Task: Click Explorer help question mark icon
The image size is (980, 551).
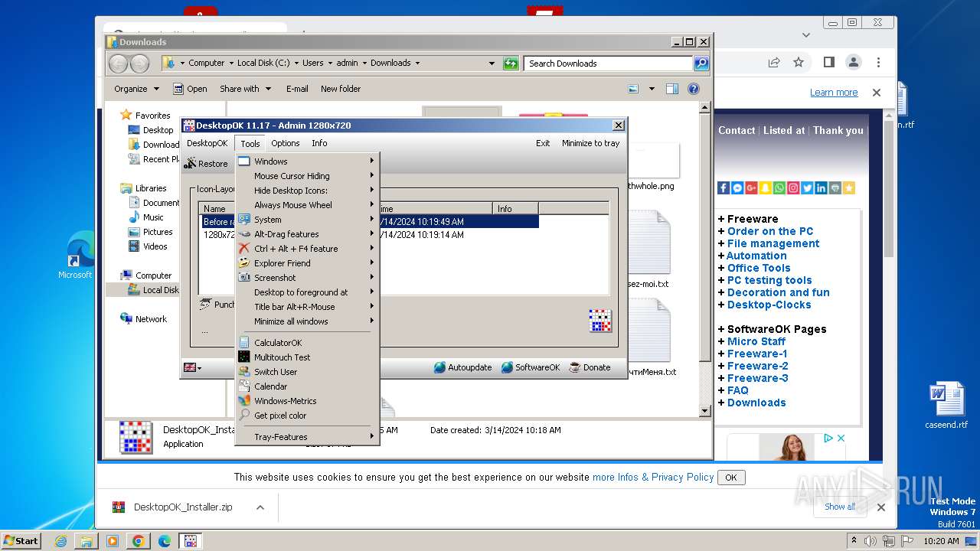Action: (694, 89)
